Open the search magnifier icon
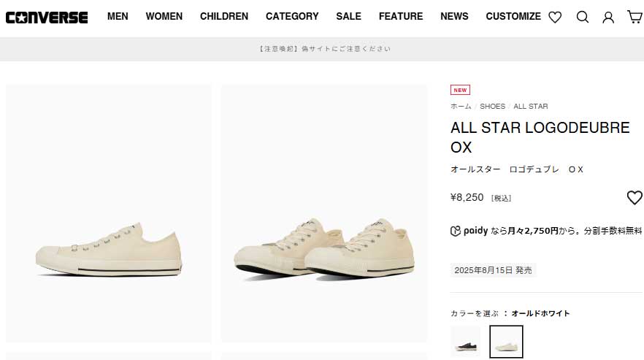Image resolution: width=644 pixels, height=360 pixels. pyautogui.click(x=582, y=17)
